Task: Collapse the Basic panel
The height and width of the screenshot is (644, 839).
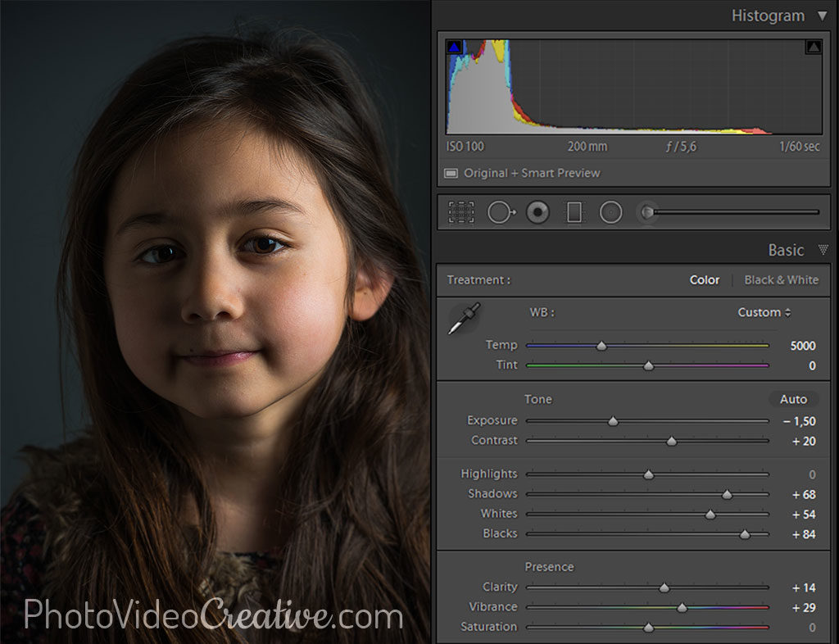Action: pos(823,250)
